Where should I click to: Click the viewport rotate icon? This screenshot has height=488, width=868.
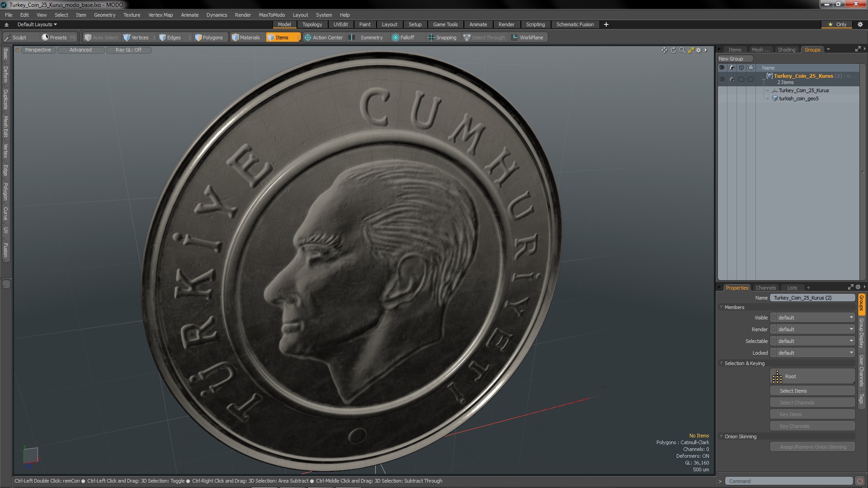(673, 50)
